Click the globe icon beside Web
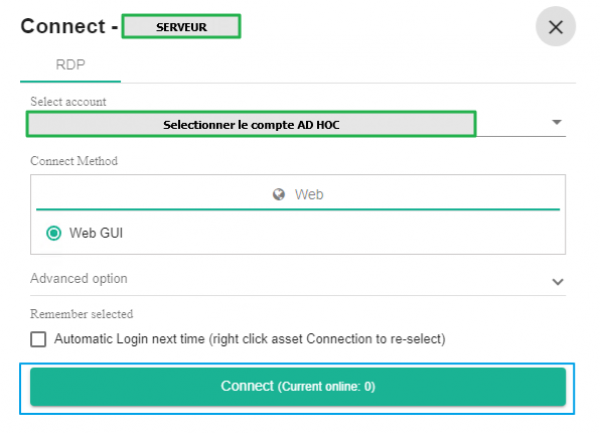This screenshot has width=600, height=433. point(280,195)
